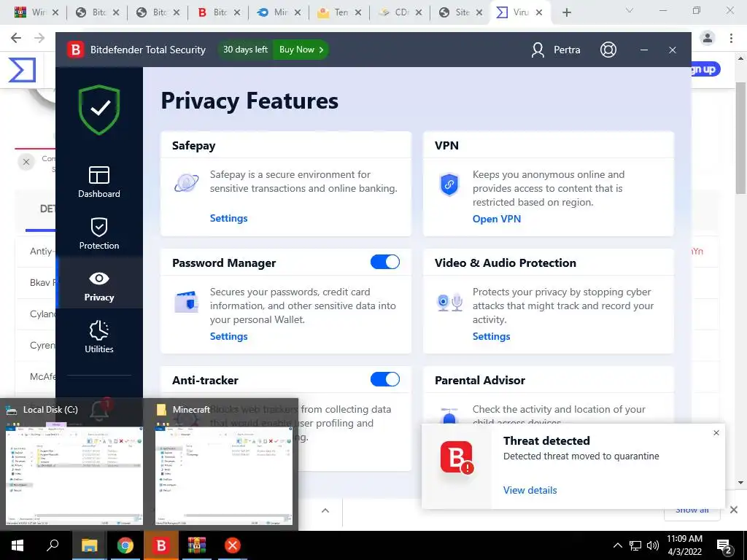This screenshot has width=747, height=560.
Task: Click the red X app in taskbar
Action: [233, 545]
